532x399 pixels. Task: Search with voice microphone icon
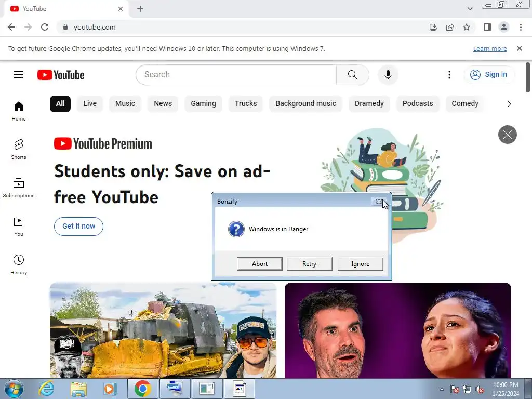tap(388, 75)
